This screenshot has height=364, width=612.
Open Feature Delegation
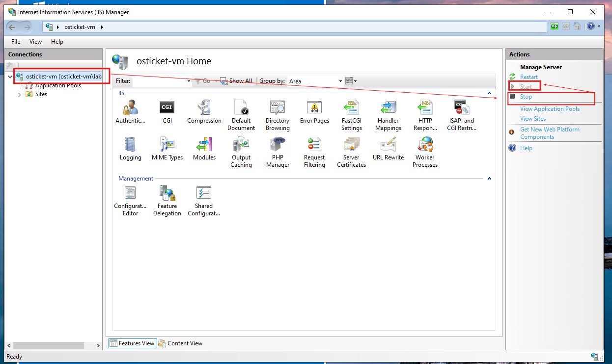[167, 201]
